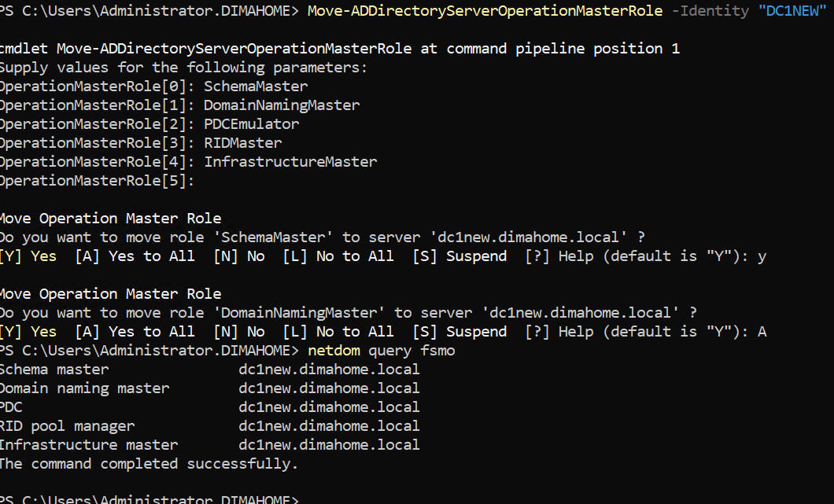Click the Domain naming master output row label
Image resolution: width=834 pixels, height=504 pixels.
pyautogui.click(x=84, y=388)
